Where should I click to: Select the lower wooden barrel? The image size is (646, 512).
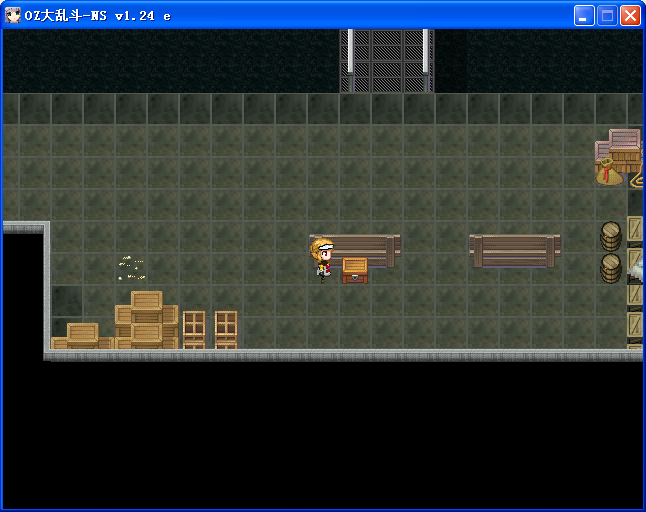pyautogui.click(x=611, y=268)
